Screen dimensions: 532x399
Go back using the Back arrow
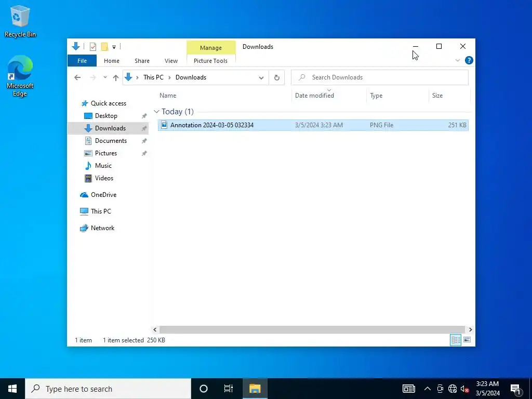(x=77, y=78)
